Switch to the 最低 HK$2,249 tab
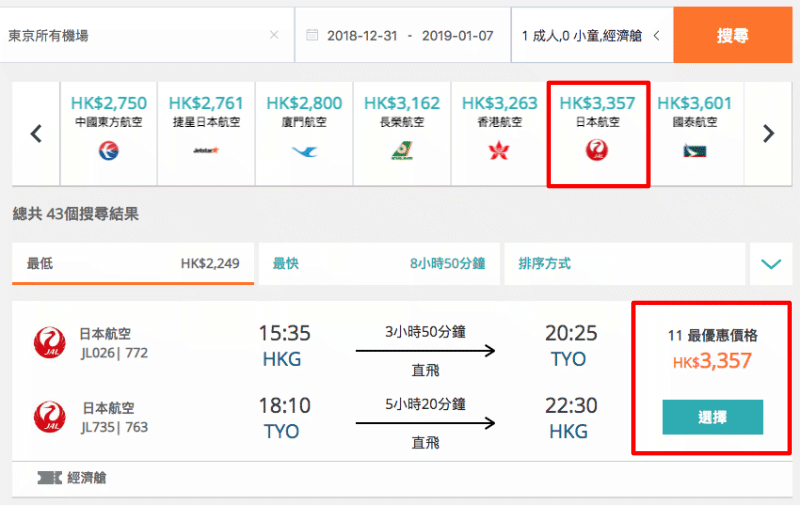Viewport: 800px width, 505px height. [x=133, y=264]
